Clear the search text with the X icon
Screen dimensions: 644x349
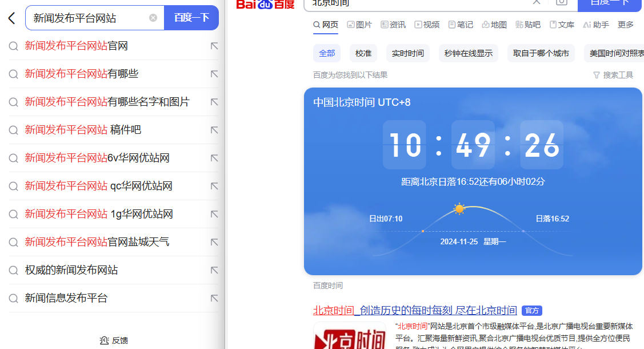153,18
